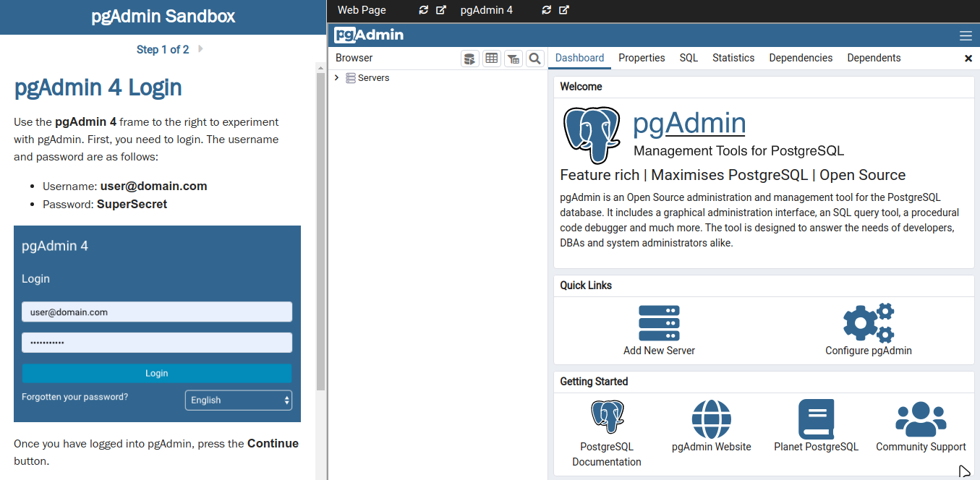The height and width of the screenshot is (480, 980).
Task: Click the pgAdmin Website globe icon
Action: tap(712, 419)
